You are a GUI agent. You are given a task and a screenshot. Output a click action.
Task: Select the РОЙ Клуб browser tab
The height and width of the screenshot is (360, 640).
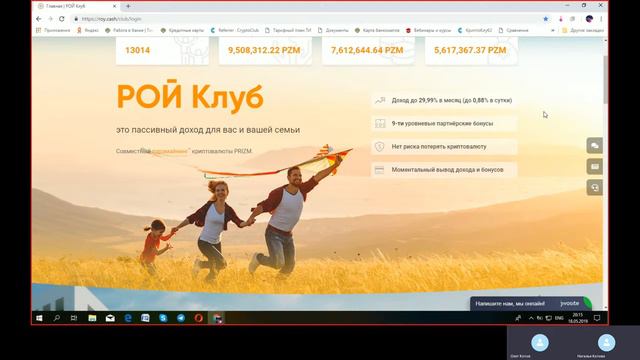click(77, 6)
